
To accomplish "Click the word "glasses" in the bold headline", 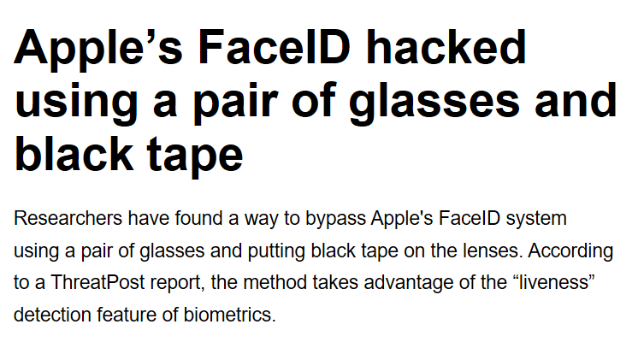I will tap(434, 103).
